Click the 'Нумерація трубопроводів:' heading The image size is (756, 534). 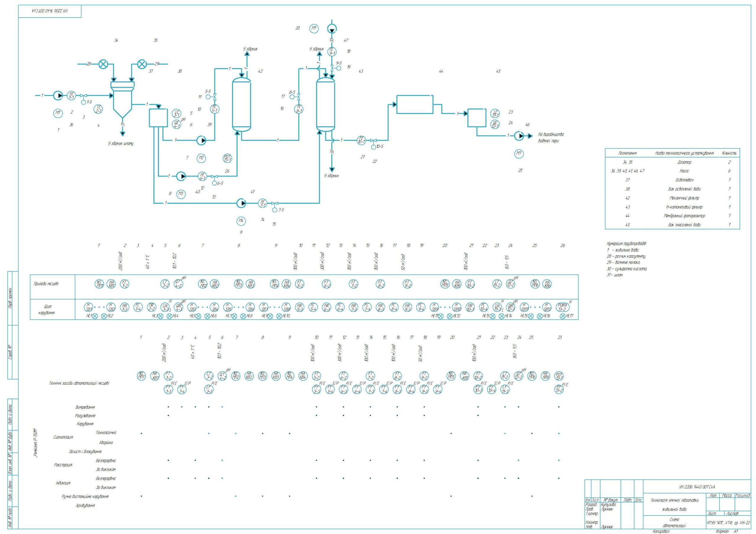click(x=627, y=244)
